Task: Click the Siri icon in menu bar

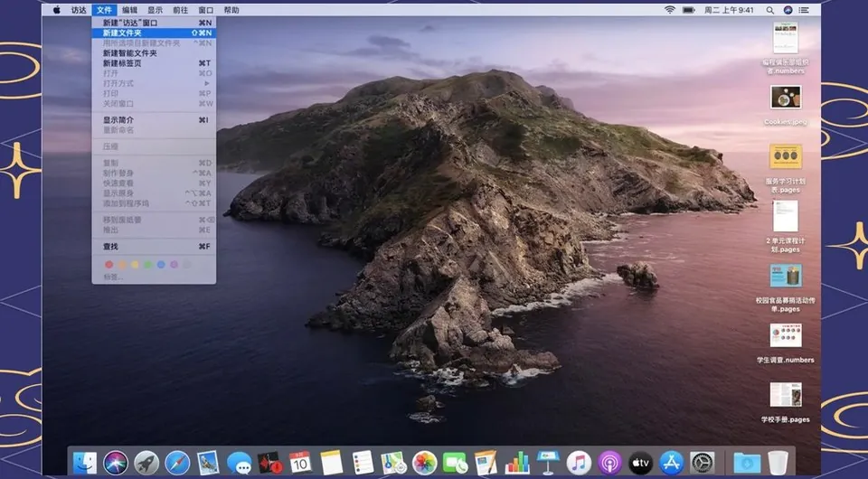Action: pos(788,10)
